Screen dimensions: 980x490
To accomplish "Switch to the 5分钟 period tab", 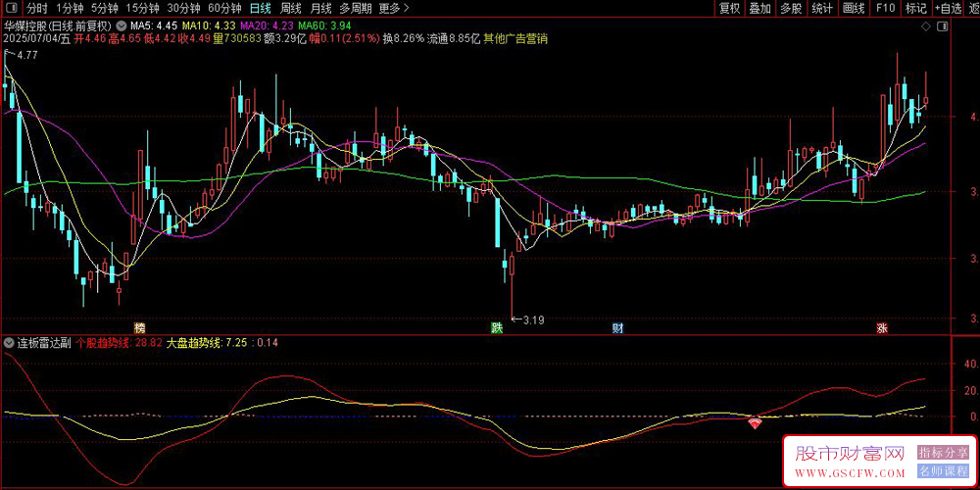I will tap(105, 8).
